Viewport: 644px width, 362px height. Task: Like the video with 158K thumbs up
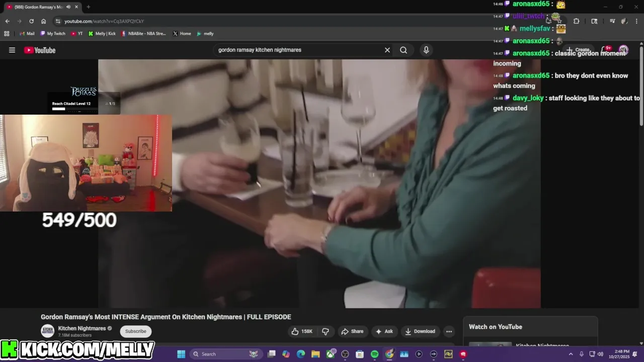coord(302,331)
